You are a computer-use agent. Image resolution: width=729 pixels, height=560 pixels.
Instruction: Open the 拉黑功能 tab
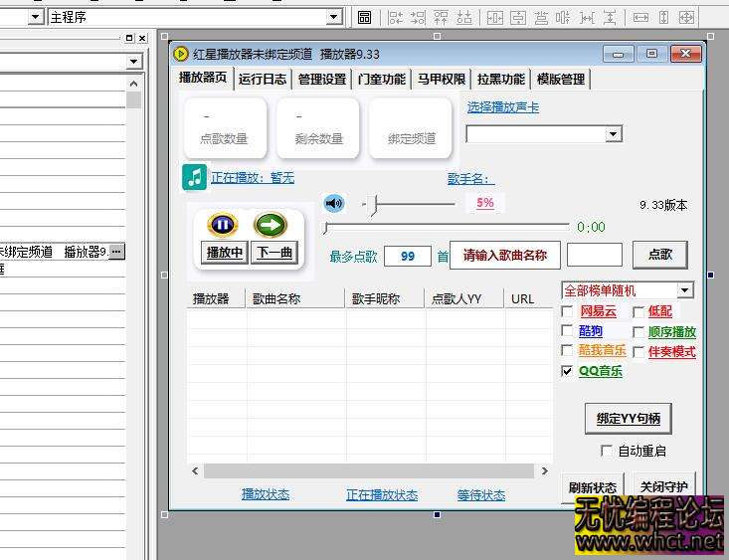point(500,80)
